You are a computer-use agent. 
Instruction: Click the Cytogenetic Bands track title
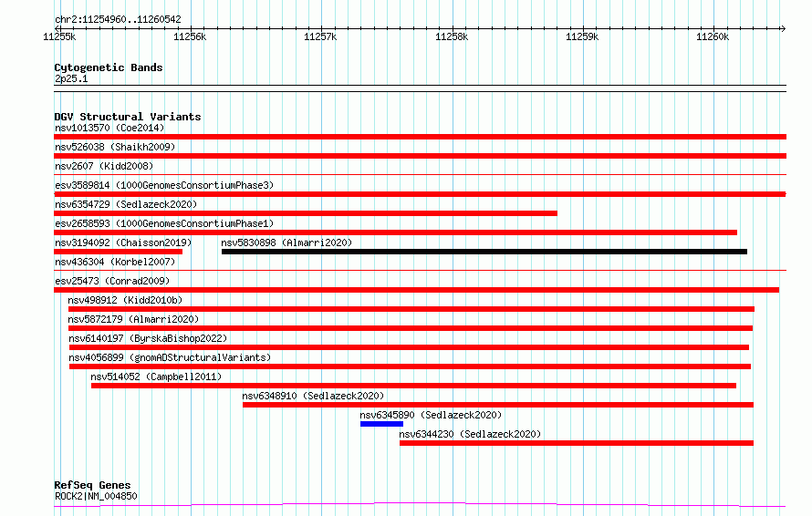coord(109,67)
